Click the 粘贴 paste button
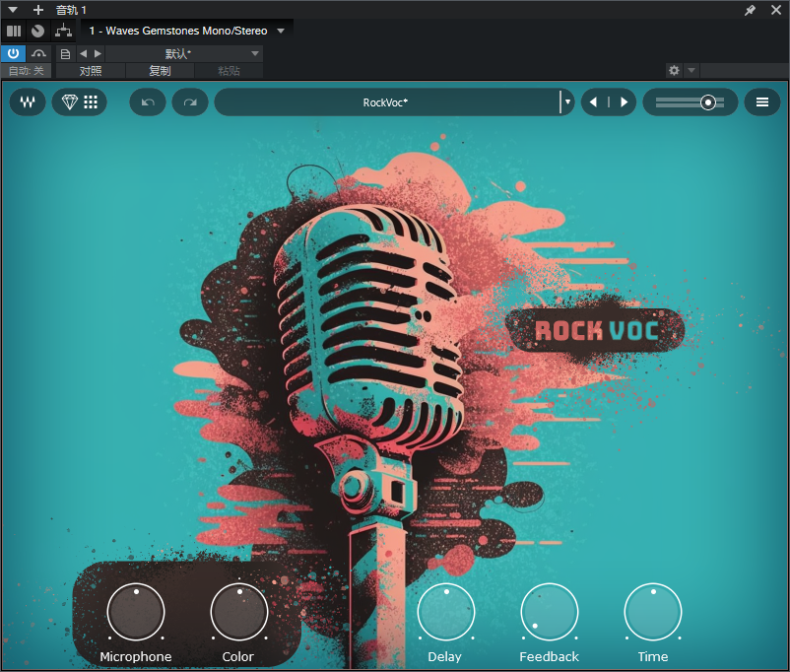Screen dimensions: 790x672 229,71
